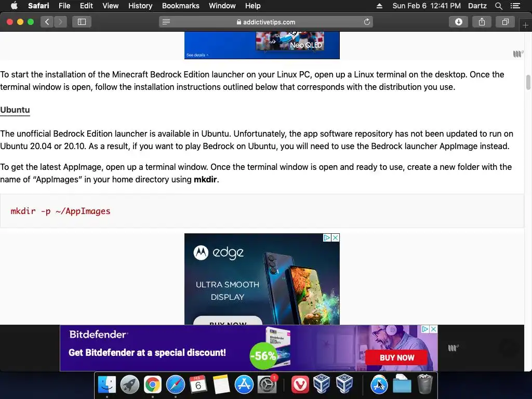Show tab overview button
This screenshot has width=532, height=399.
pyautogui.click(x=505, y=22)
